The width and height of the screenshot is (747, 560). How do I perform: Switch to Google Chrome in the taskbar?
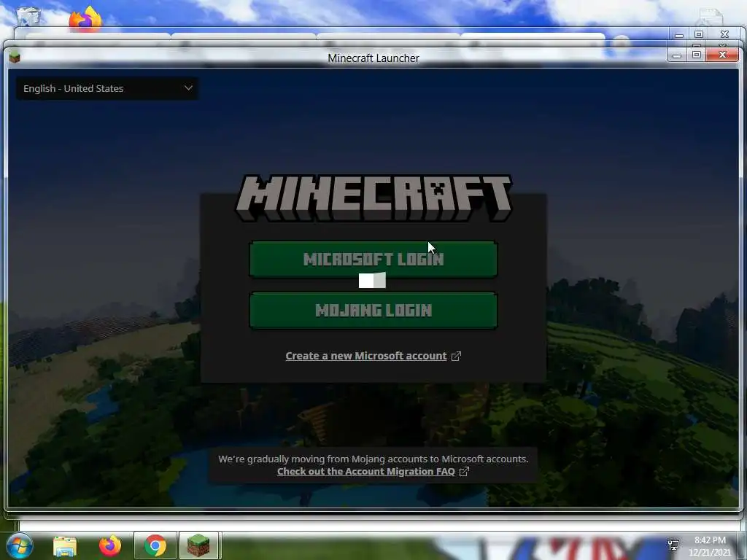coord(155,545)
